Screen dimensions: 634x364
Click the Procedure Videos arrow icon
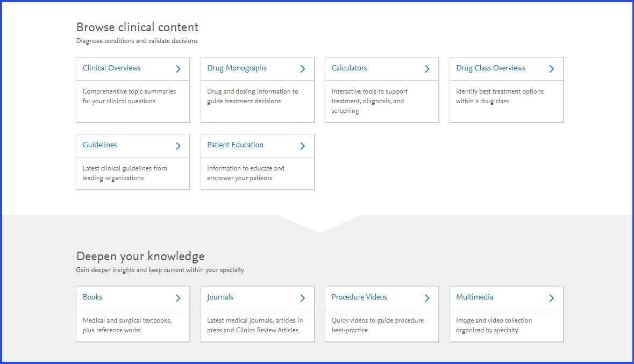tap(427, 298)
